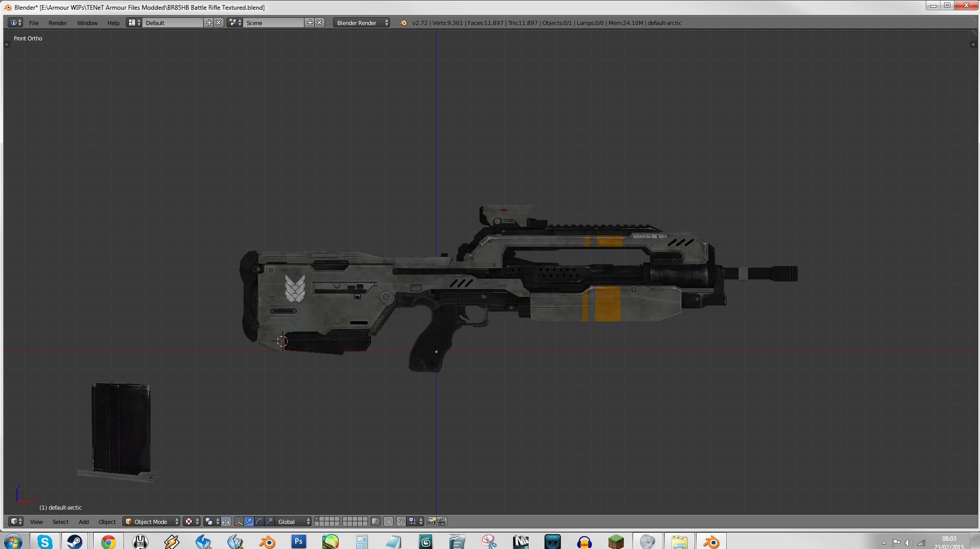Open the taskbar clock showing 08:03

949,542
